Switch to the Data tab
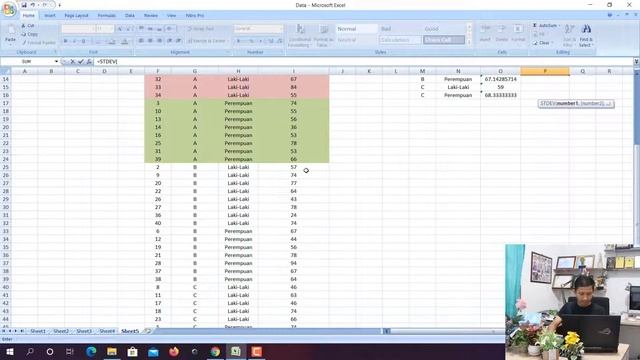Screen dimensions: 640x360 click(130, 16)
